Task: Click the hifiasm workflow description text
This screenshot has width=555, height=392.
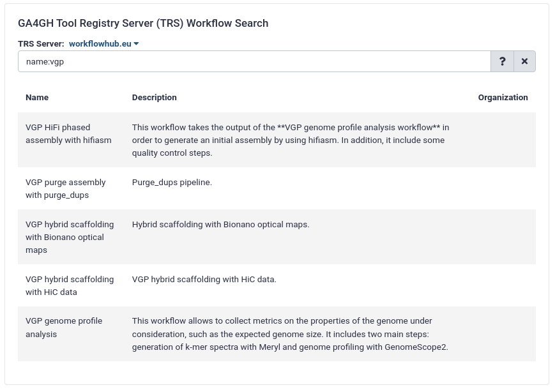Action: [291, 140]
